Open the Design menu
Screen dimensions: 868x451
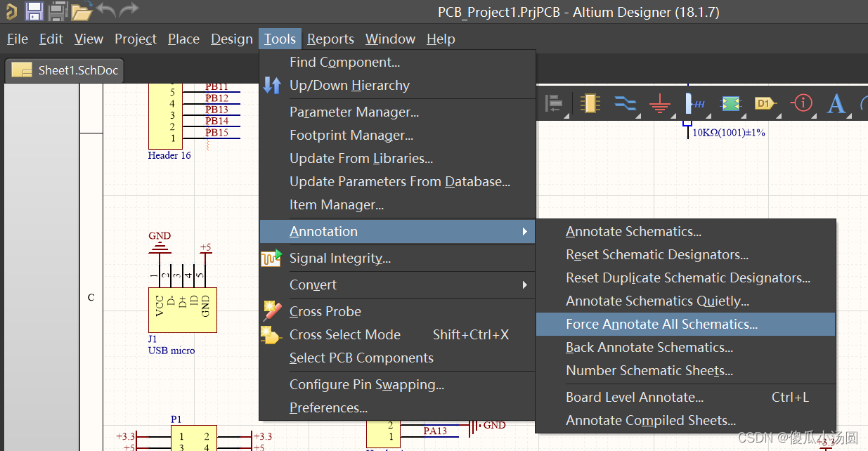pyautogui.click(x=232, y=39)
